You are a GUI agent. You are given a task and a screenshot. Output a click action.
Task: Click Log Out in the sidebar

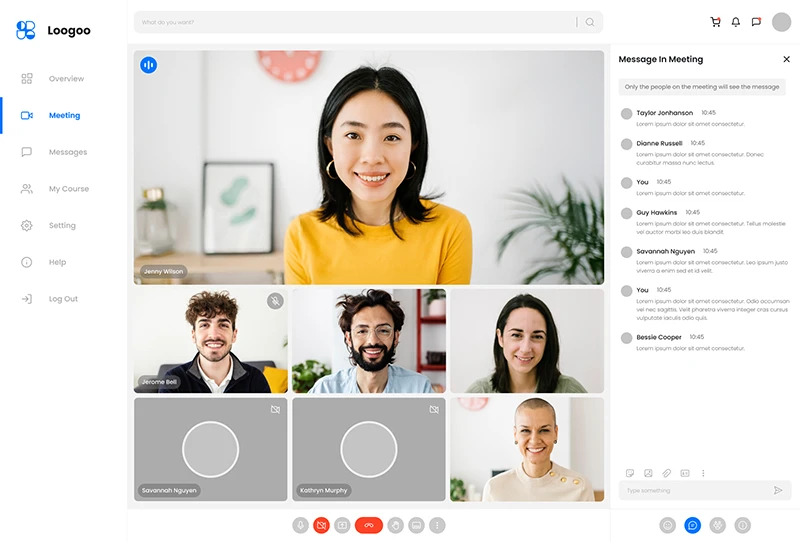(x=63, y=299)
